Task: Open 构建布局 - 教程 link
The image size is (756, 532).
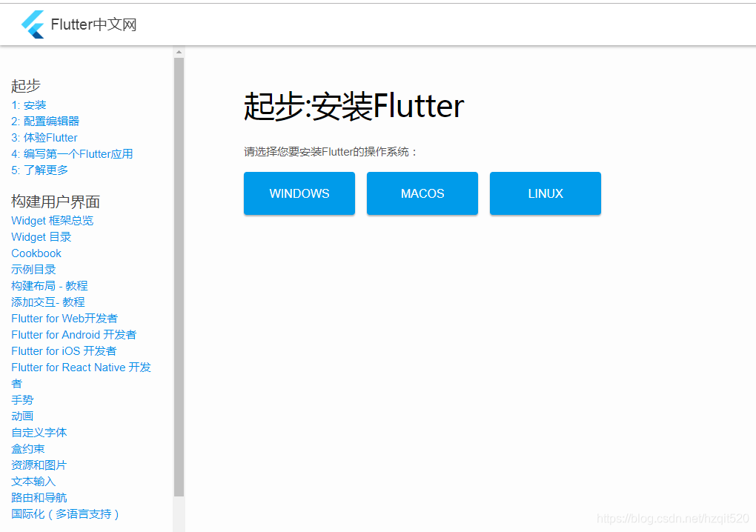Action: click(x=50, y=286)
